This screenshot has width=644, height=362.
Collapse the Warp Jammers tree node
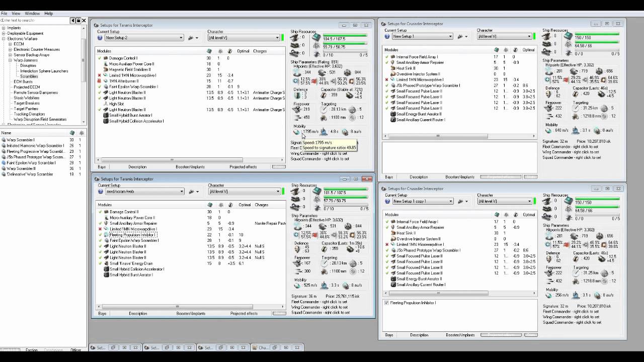[10, 60]
